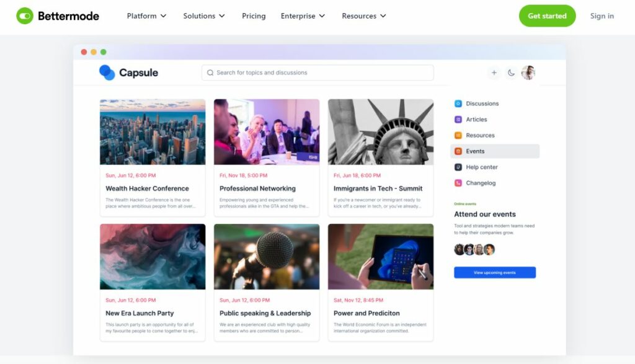Open Professional Networking event thumbnail
The width and height of the screenshot is (635, 364).
(267, 132)
